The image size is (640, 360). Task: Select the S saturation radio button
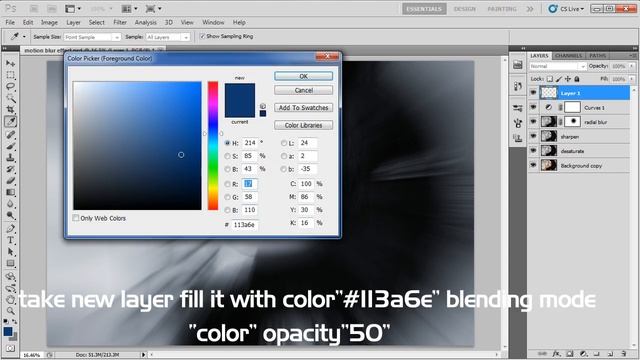point(227,156)
